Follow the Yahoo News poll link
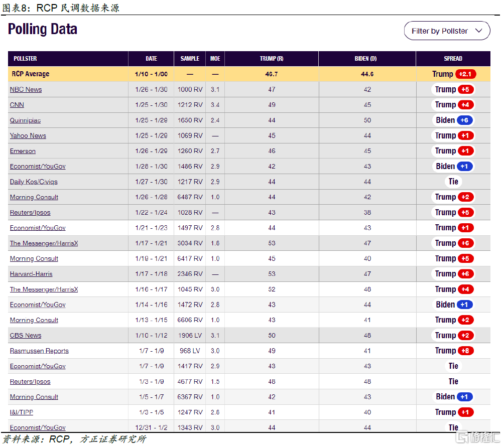Viewport: 504px width, 447px height. [x=28, y=136]
